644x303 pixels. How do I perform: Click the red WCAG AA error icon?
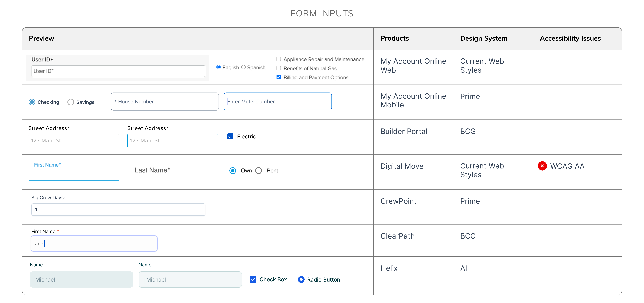542,166
